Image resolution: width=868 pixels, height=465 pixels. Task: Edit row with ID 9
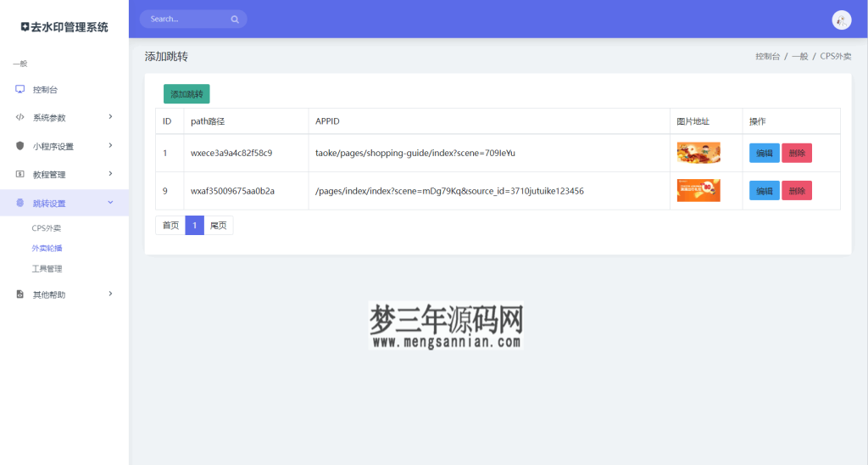(764, 191)
